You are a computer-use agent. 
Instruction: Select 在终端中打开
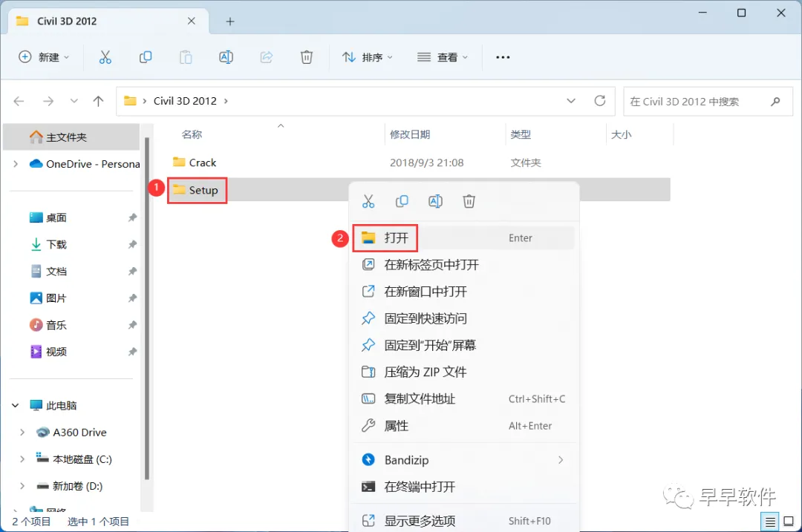point(464,487)
